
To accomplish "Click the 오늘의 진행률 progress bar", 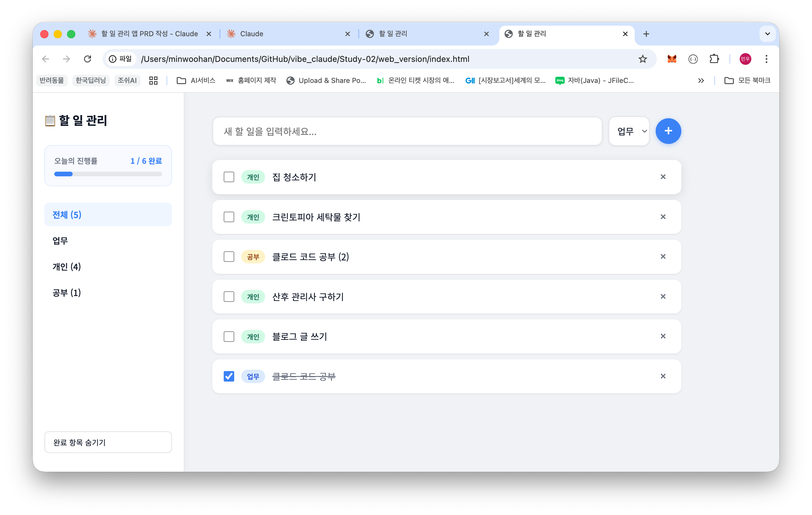I will coord(108,174).
